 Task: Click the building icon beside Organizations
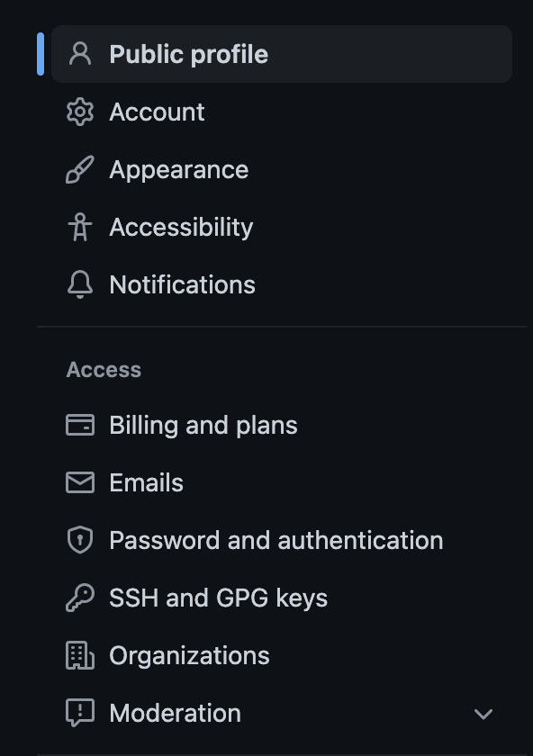click(x=80, y=655)
